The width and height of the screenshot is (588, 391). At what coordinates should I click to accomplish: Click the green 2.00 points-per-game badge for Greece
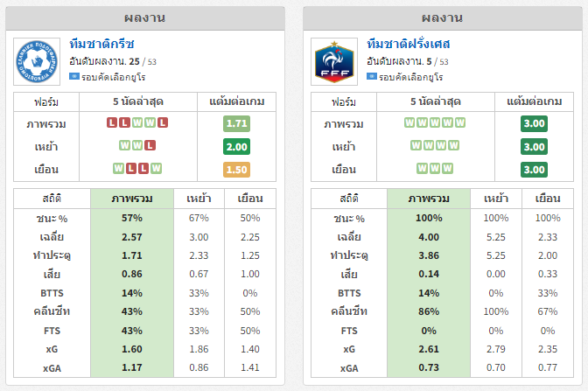[236, 147]
